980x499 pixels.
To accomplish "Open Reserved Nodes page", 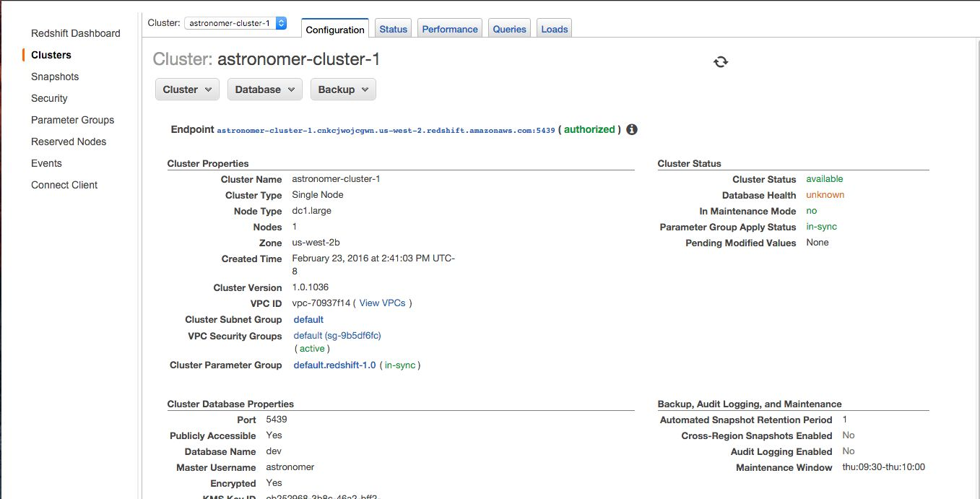I will point(69,142).
